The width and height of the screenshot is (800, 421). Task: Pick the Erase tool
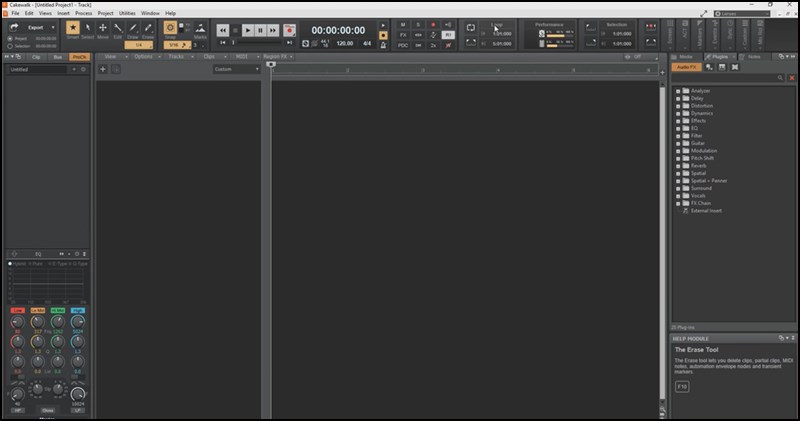click(148, 30)
